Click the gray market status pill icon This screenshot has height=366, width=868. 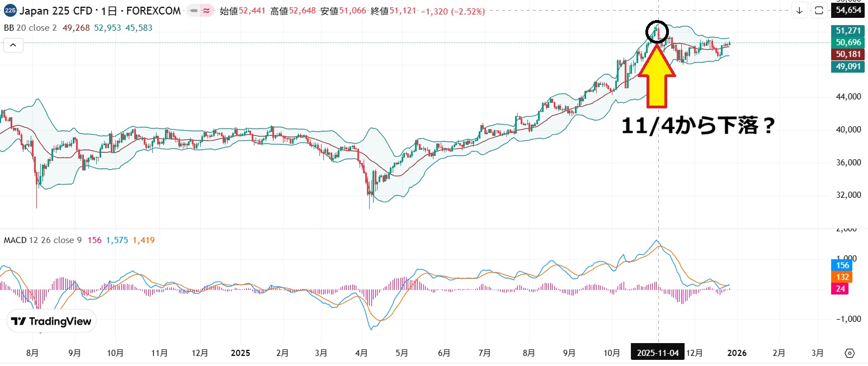194,11
